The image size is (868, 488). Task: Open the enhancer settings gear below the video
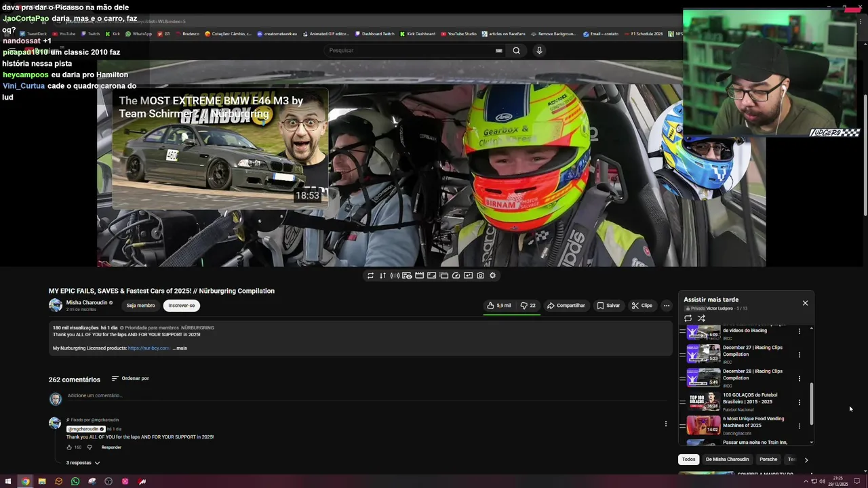coord(492,275)
